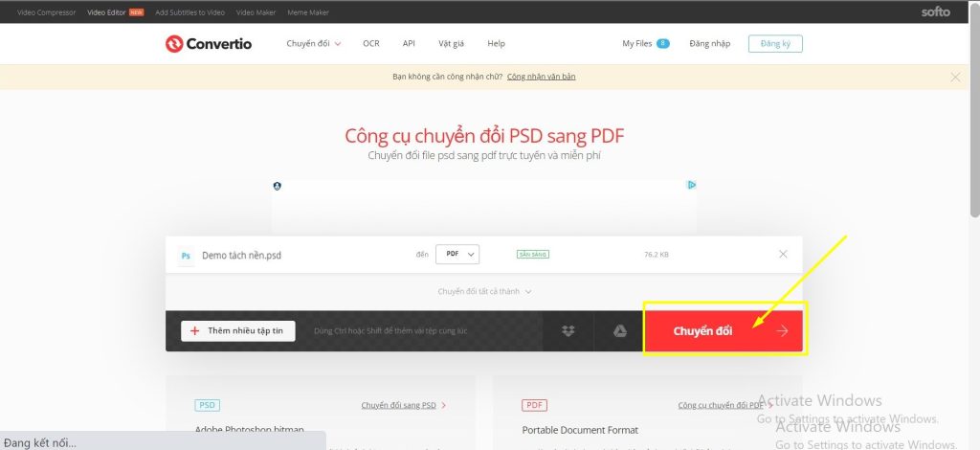This screenshot has width=980, height=450.
Task: Open the OCR menu item
Action: point(371,44)
